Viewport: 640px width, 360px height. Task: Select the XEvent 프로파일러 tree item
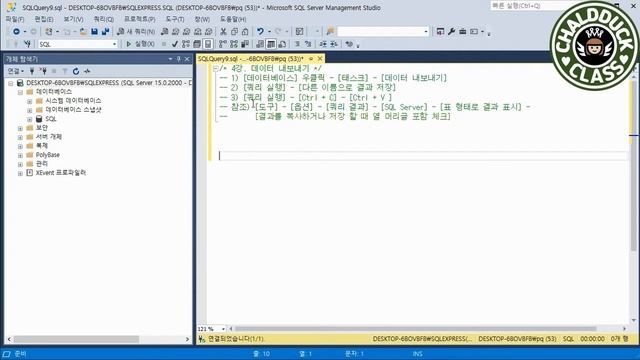61,173
